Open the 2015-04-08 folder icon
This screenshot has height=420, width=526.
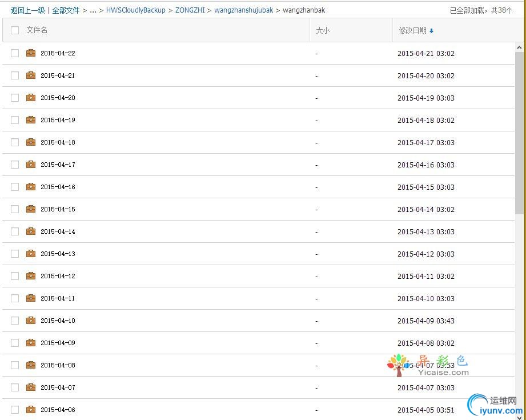[31, 365]
